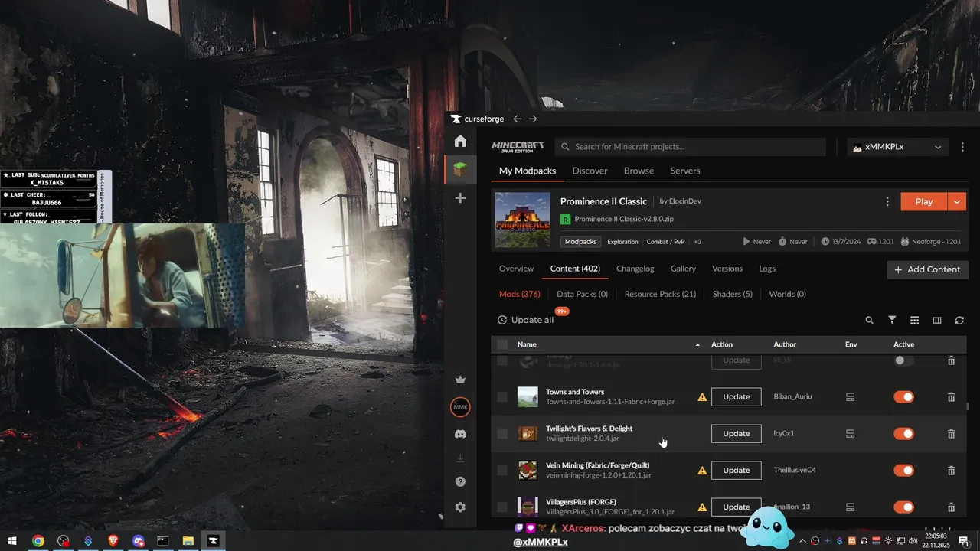Click the Search for Minecraft projects field

pyautogui.click(x=691, y=147)
